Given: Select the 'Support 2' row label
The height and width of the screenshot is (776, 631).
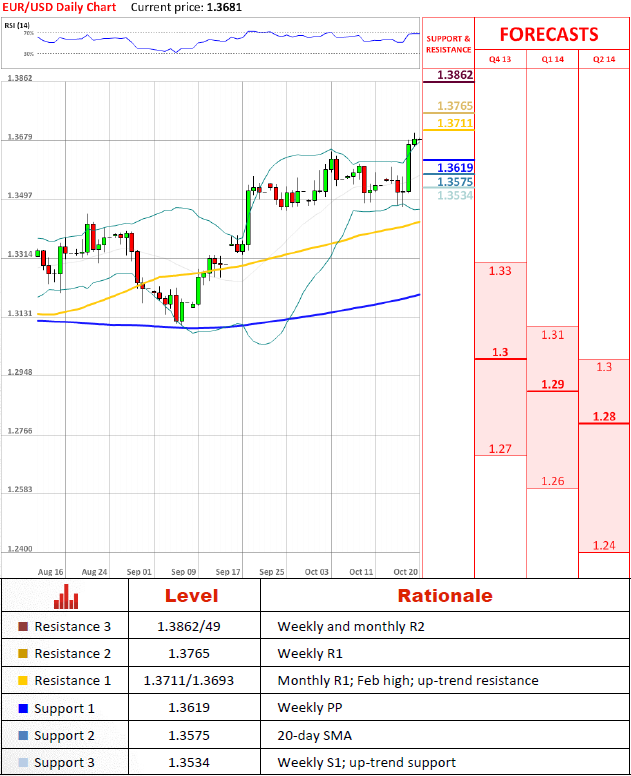Looking at the screenshot, I should tap(64, 736).
